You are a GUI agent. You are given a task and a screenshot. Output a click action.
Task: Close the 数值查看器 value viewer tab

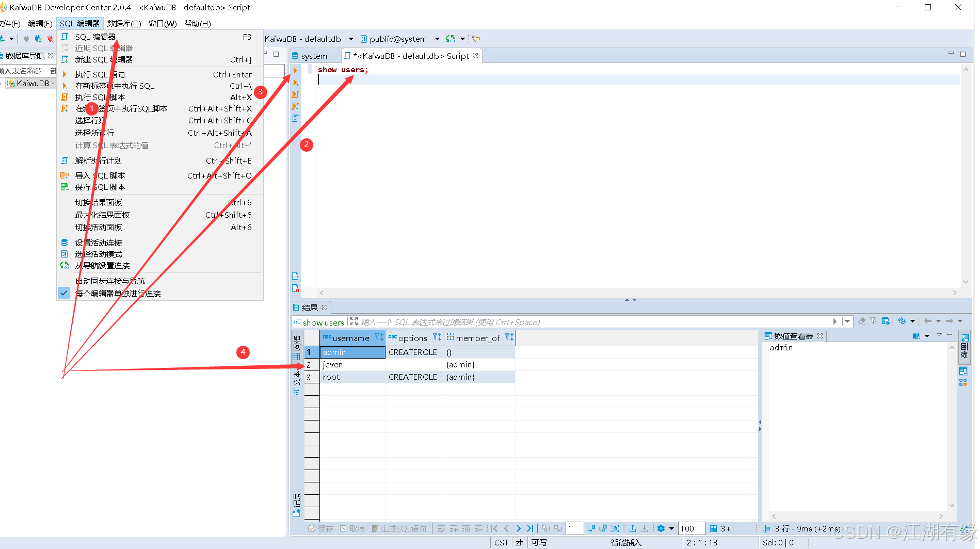820,336
